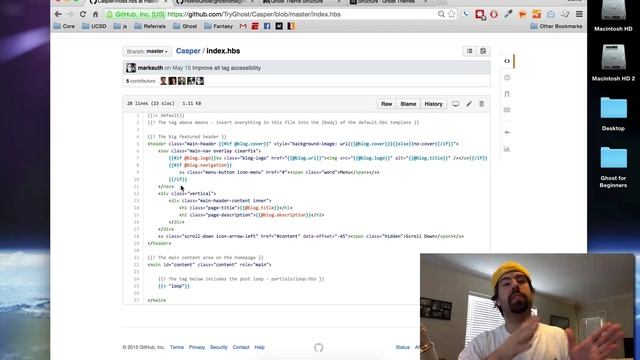The image size is (640, 360).
Task: Open Issues icon in repository sidebar
Action: [x=507, y=78]
